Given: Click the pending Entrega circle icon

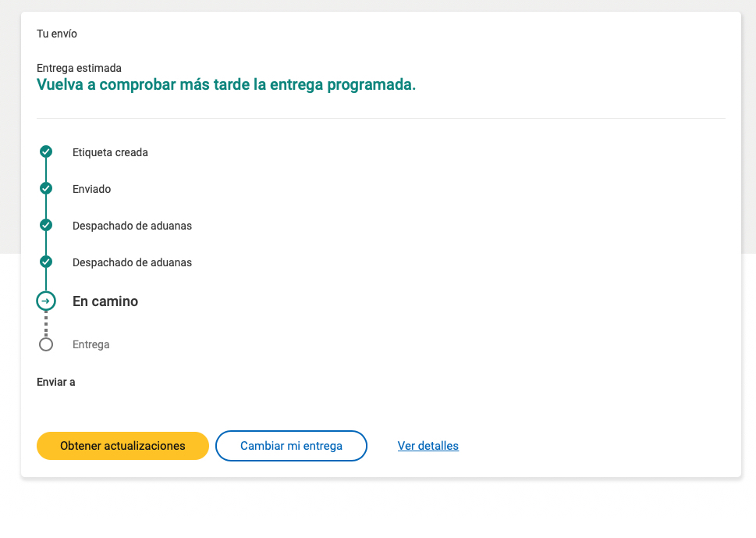Looking at the screenshot, I should (x=45, y=344).
